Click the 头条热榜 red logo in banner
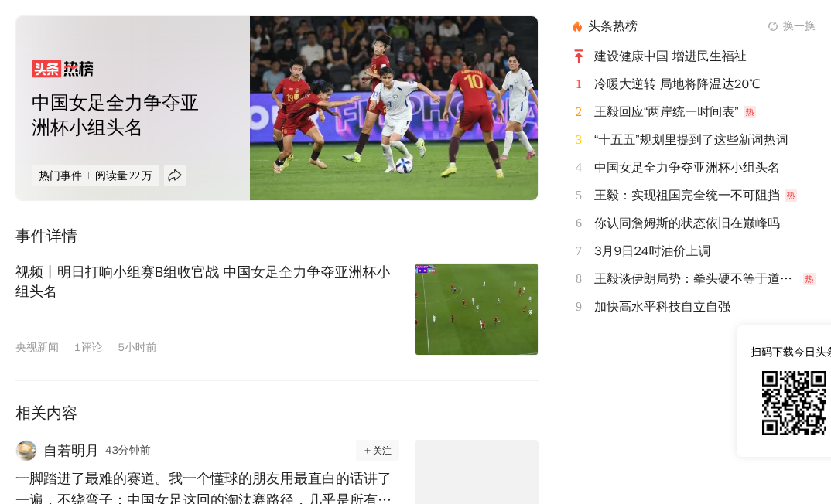This screenshot has width=831, height=504. [63, 69]
